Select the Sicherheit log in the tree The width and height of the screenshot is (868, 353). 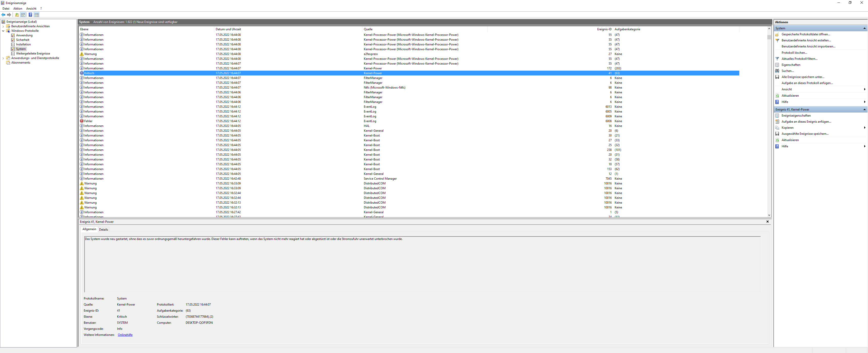click(22, 40)
